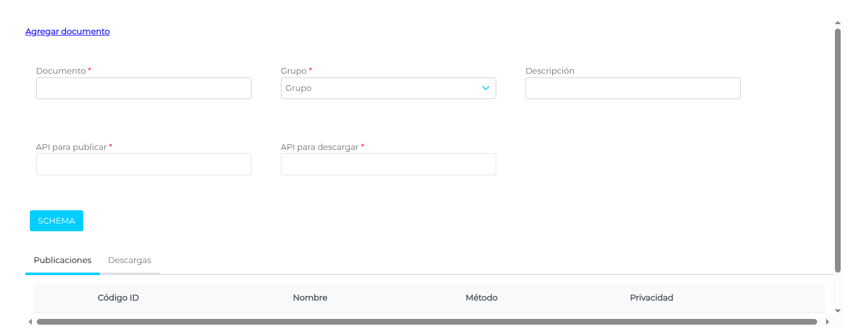
Task: Click the Método column header
Action: coord(482,297)
